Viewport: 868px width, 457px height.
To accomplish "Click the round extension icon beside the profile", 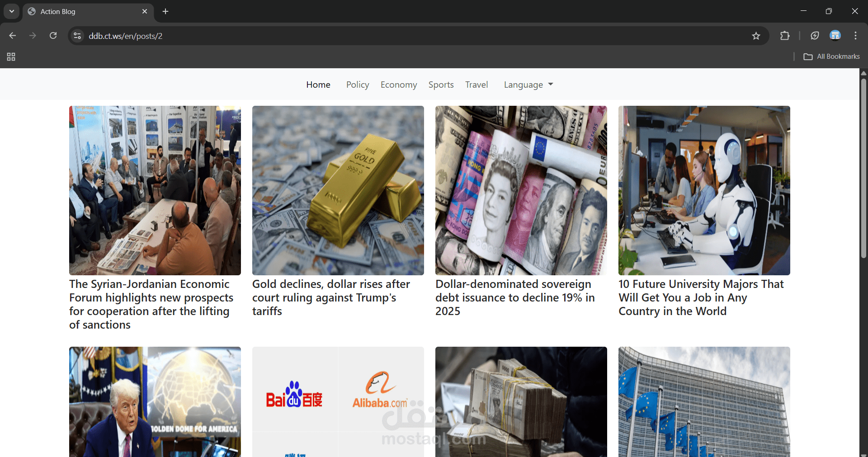I will pos(815,36).
